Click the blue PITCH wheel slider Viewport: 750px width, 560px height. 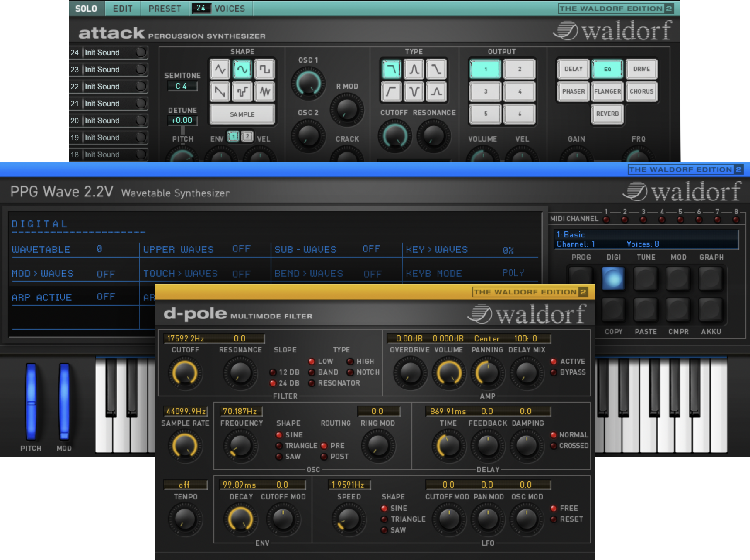(31, 401)
